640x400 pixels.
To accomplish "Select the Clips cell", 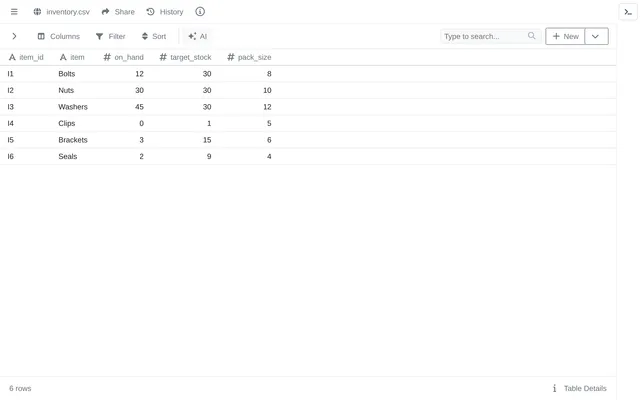I will pyautogui.click(x=67, y=123).
